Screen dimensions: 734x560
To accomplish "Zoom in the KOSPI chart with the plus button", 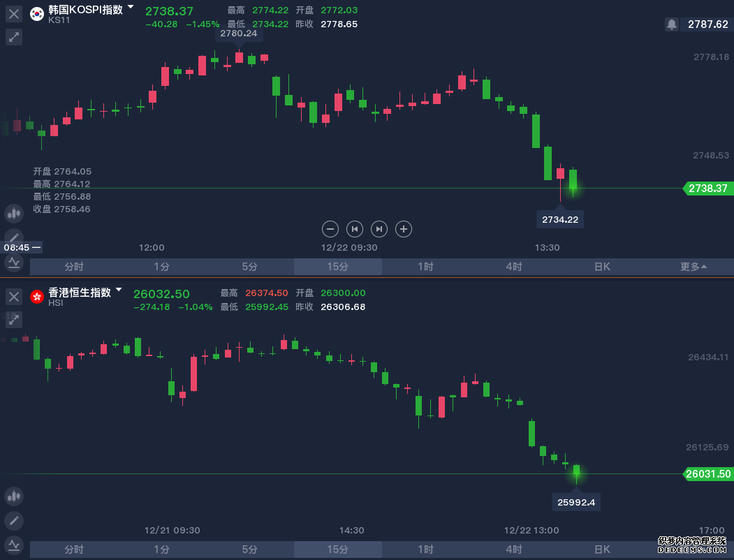I will (404, 229).
